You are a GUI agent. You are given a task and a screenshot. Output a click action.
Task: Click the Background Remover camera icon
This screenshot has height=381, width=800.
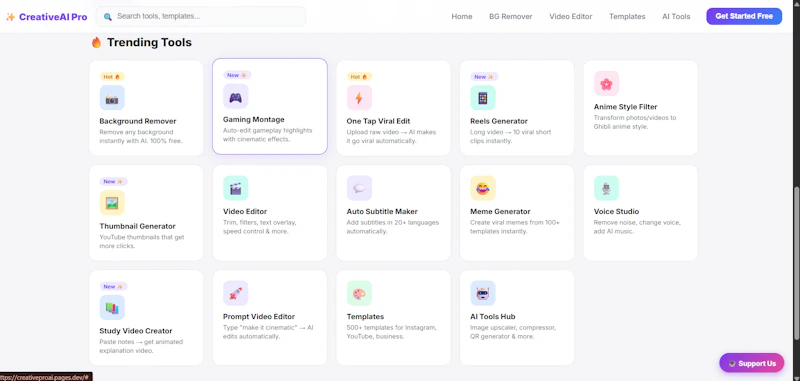(x=112, y=98)
